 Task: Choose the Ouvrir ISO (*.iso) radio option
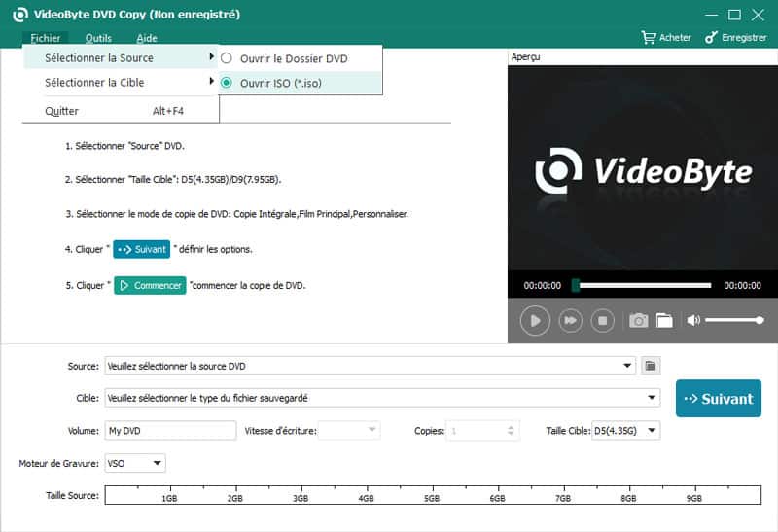(228, 84)
